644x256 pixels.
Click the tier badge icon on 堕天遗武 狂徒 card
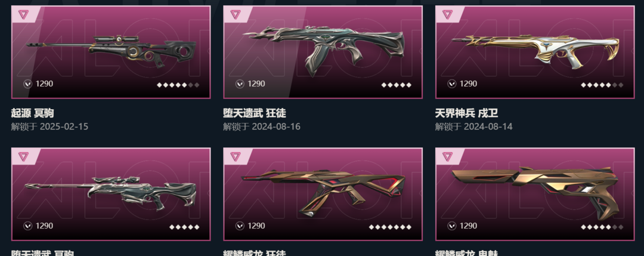click(x=236, y=14)
